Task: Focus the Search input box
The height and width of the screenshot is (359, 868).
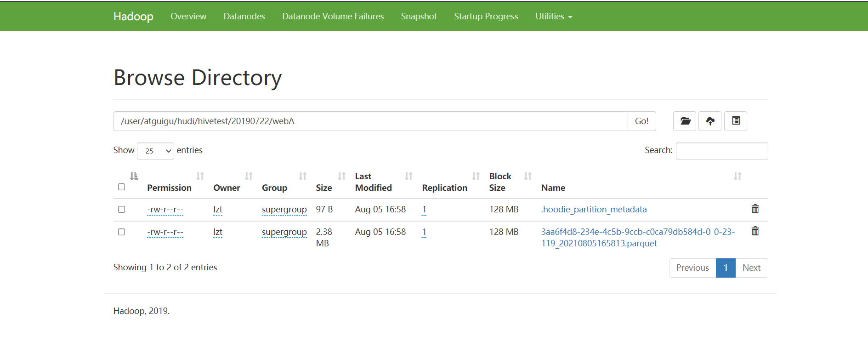Action: (x=722, y=151)
